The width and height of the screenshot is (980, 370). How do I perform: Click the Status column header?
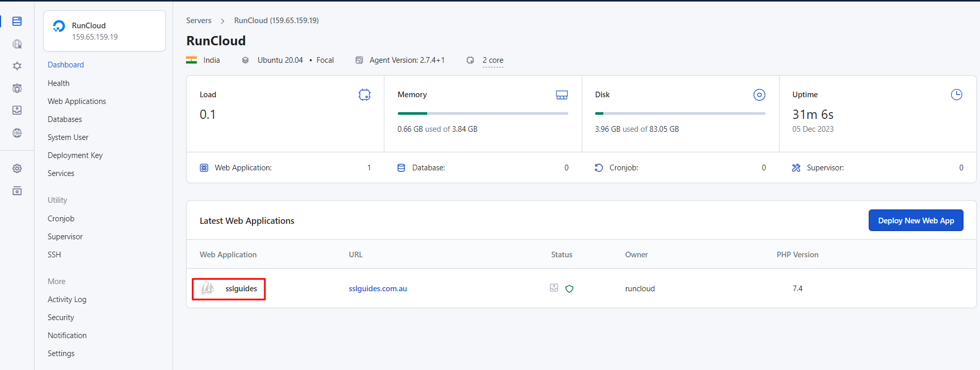[562, 255]
